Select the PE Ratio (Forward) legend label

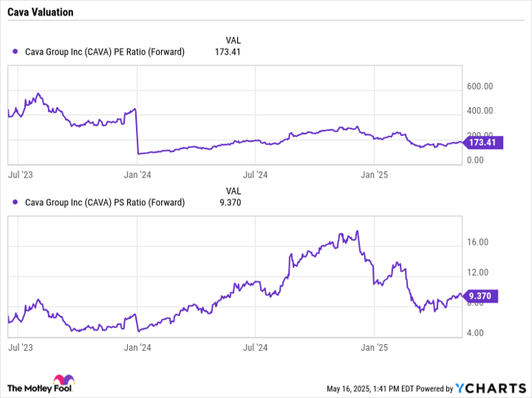(105, 52)
